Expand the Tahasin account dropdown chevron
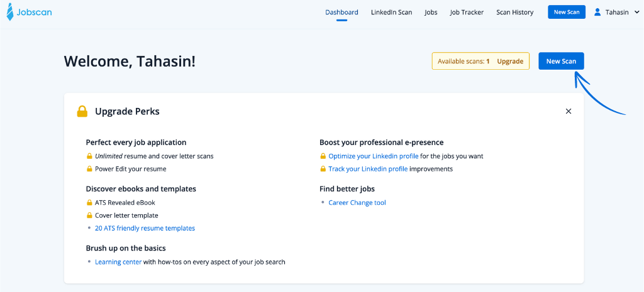The height and width of the screenshot is (292, 644). 636,13
